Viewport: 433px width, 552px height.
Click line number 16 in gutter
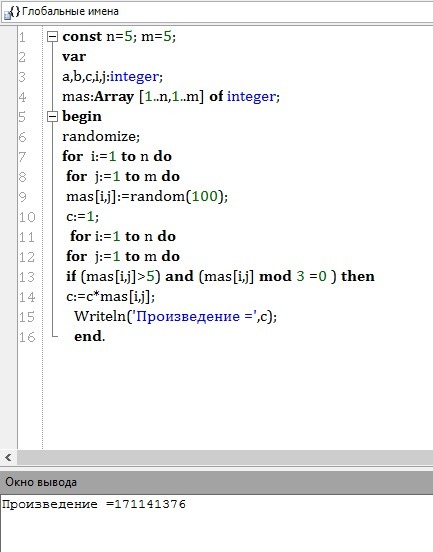[x=27, y=337]
